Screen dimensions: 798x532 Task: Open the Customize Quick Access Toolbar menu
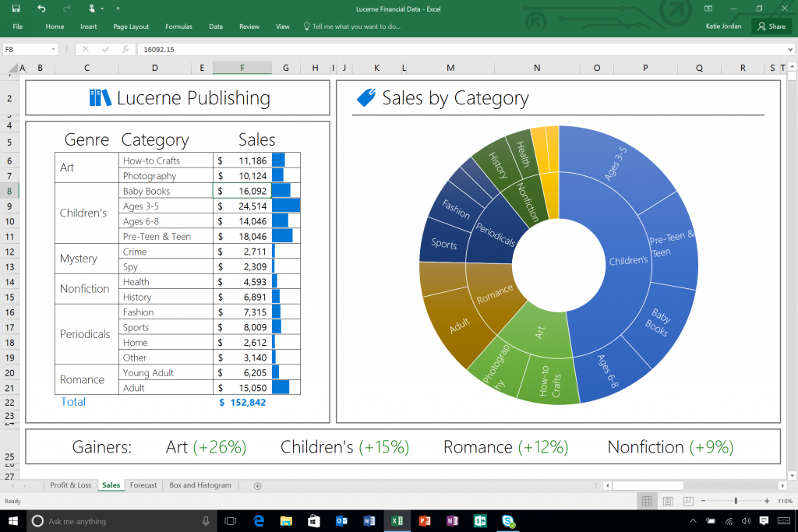point(118,8)
